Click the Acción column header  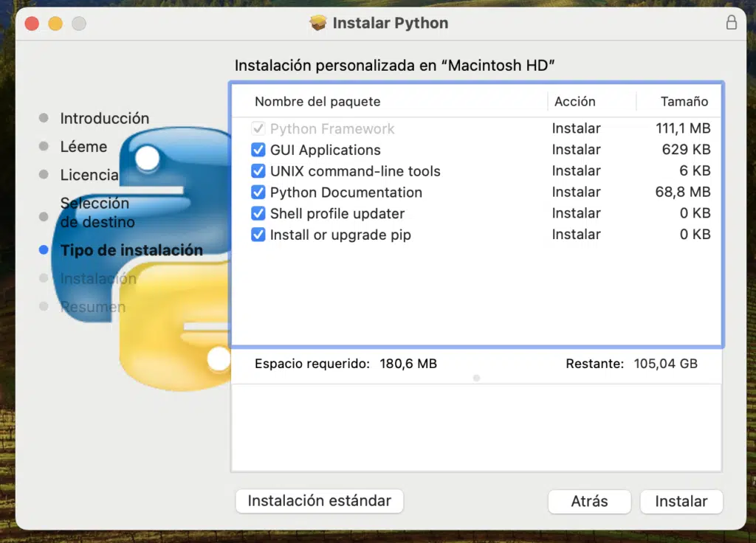(574, 102)
